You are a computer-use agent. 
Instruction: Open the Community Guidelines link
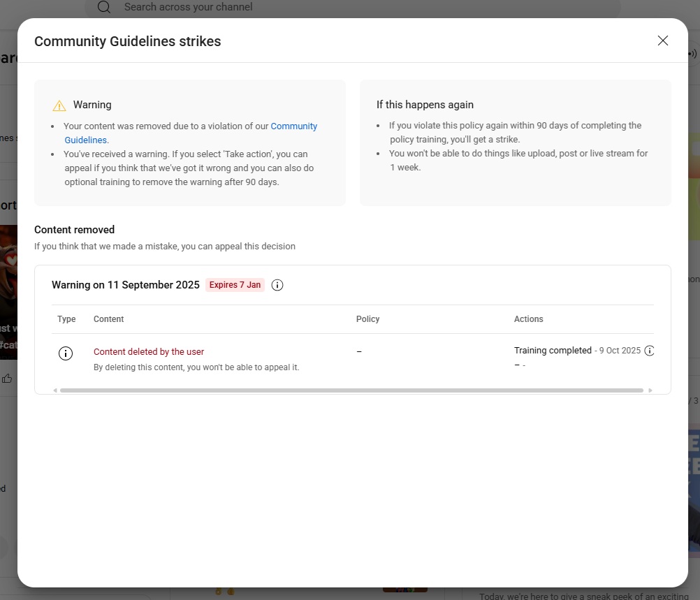(293, 126)
